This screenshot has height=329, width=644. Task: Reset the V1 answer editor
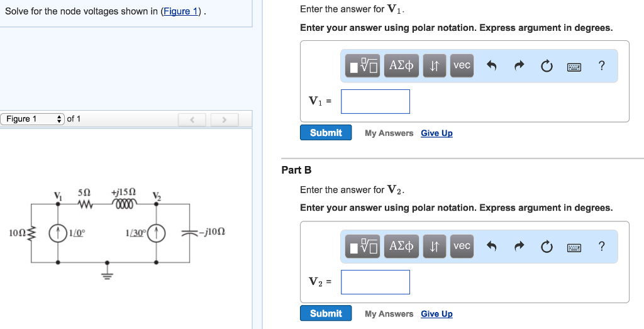click(x=547, y=65)
